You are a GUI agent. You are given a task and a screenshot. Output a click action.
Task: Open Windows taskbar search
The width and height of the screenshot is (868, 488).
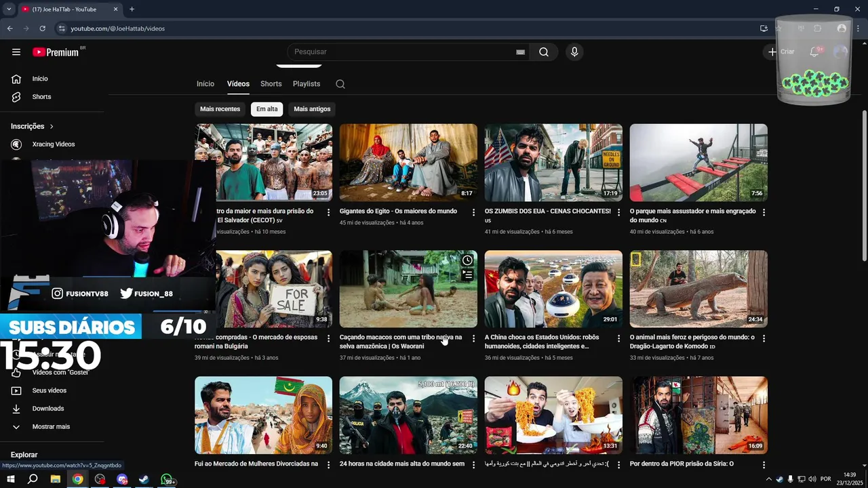tap(33, 479)
